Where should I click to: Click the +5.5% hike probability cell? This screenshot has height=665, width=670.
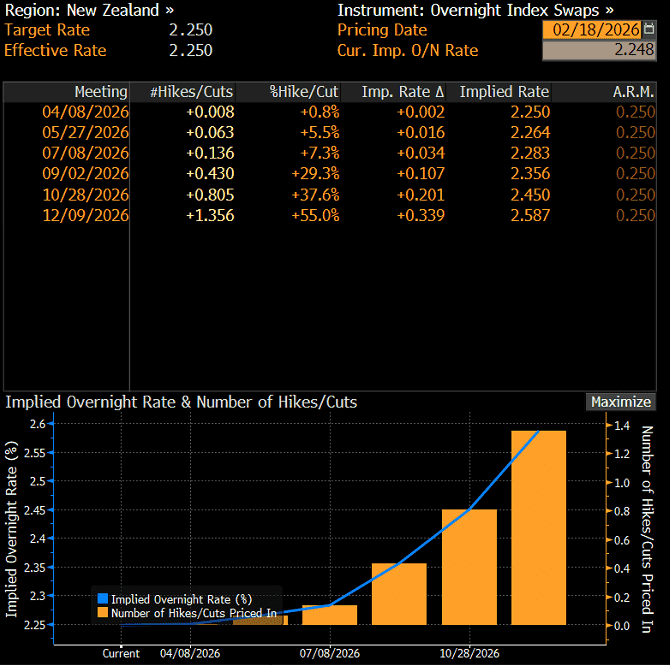pyautogui.click(x=320, y=132)
